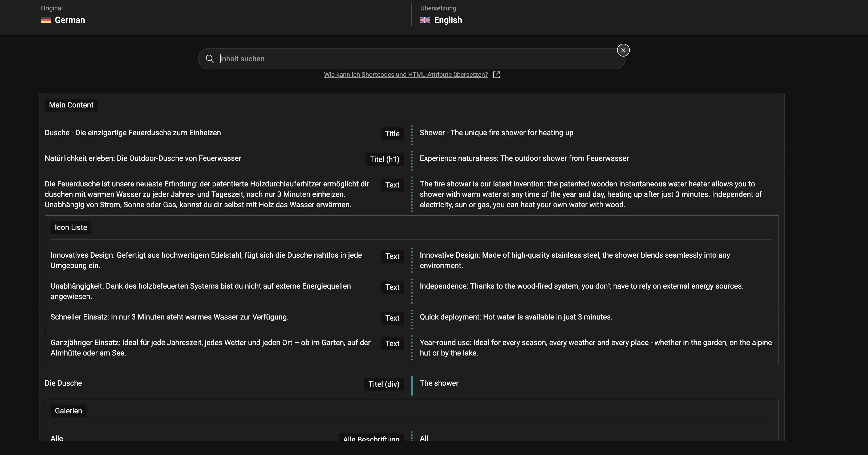Image resolution: width=868 pixels, height=455 pixels.
Task: Select original 'Ganzjähriger Einsatz: Ideal für jede Jahreszeit'
Action: click(x=210, y=348)
